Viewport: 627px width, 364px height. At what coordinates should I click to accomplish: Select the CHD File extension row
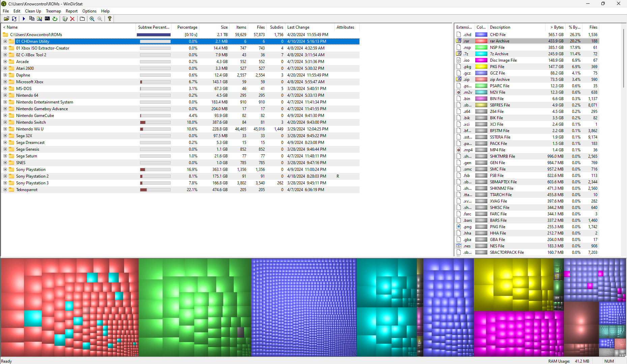tap(527, 35)
